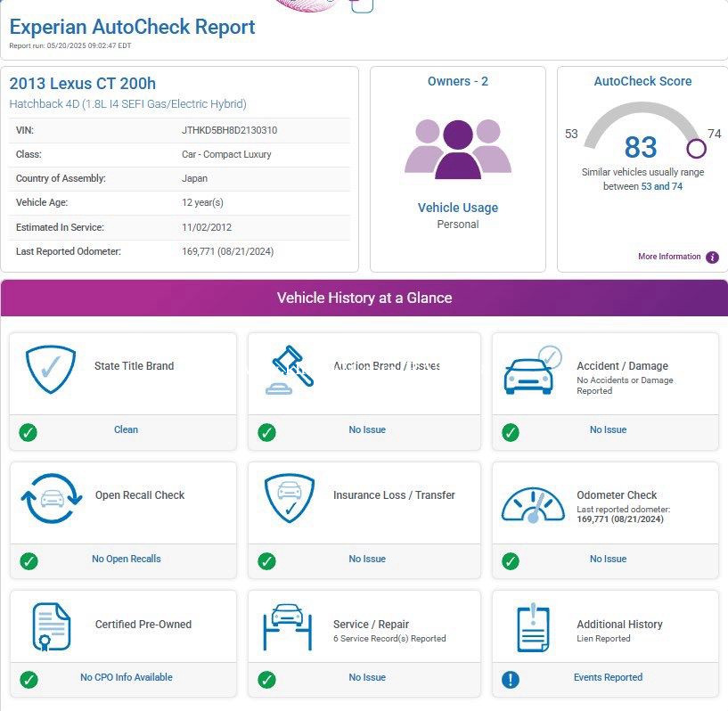Click the Insurance Loss / Transfer shield icon
The image size is (728, 711).
coord(290,498)
